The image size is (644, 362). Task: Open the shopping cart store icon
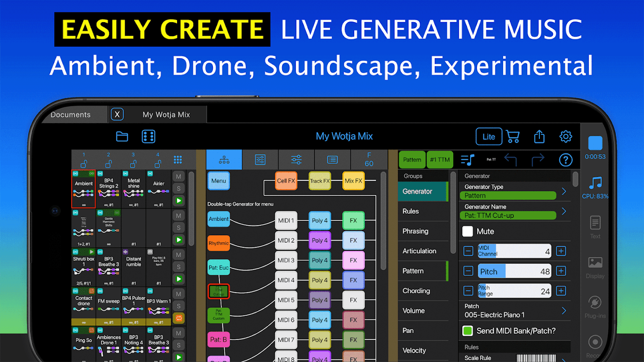pyautogui.click(x=513, y=136)
